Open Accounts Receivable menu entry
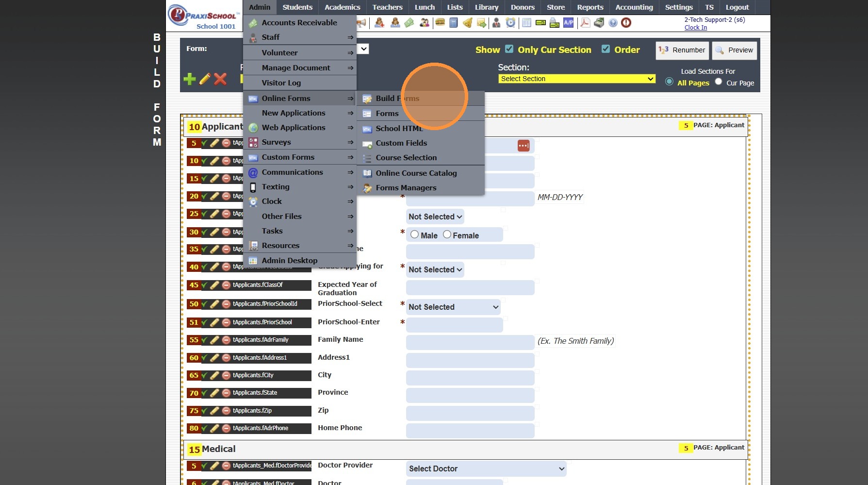Image resolution: width=868 pixels, height=485 pixels. pos(300,23)
